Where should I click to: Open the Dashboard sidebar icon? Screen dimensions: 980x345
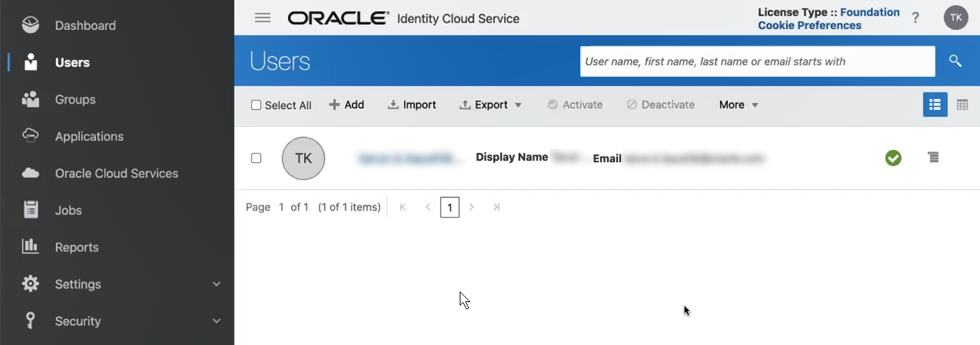pyautogui.click(x=30, y=25)
